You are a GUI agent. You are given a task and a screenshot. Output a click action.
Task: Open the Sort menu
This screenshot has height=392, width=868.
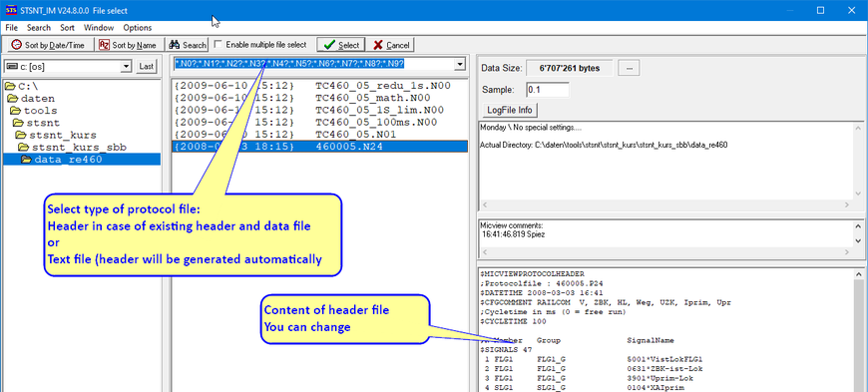click(x=68, y=28)
